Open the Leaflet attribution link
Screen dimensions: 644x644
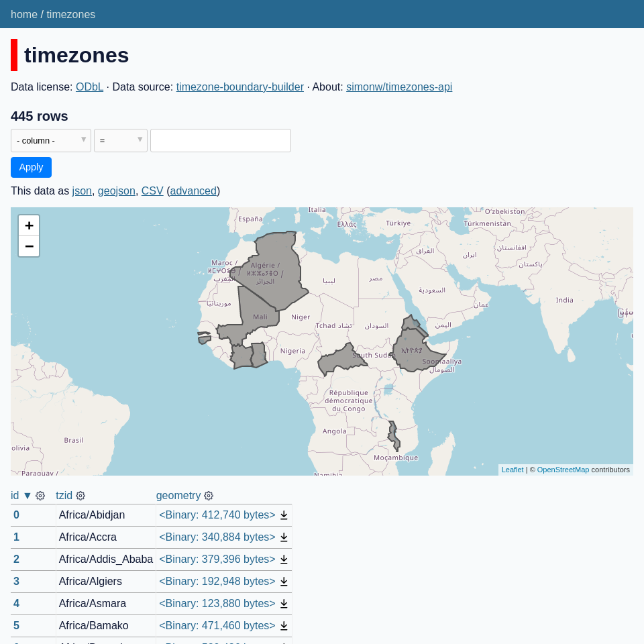click(512, 470)
